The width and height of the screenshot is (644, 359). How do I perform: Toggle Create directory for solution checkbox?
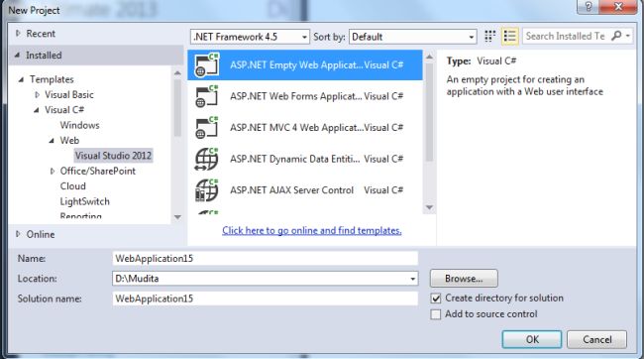click(x=436, y=299)
